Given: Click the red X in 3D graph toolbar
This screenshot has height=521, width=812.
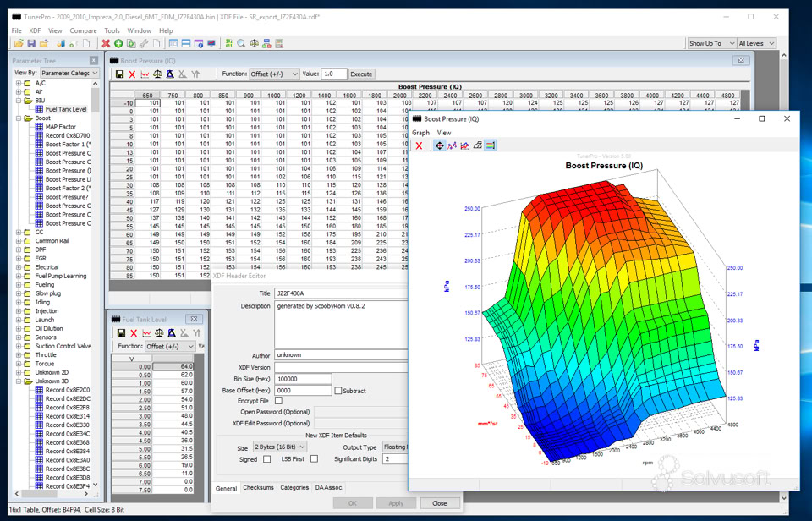Looking at the screenshot, I should pos(419,145).
